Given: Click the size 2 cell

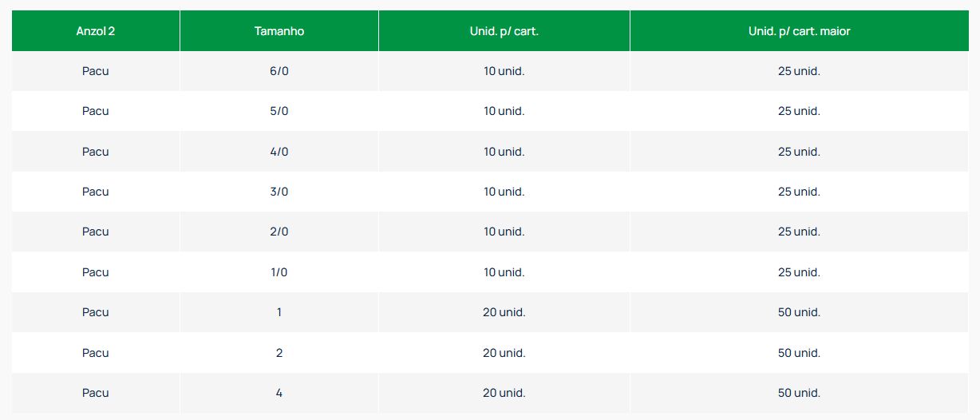Looking at the screenshot, I should click(x=279, y=353).
